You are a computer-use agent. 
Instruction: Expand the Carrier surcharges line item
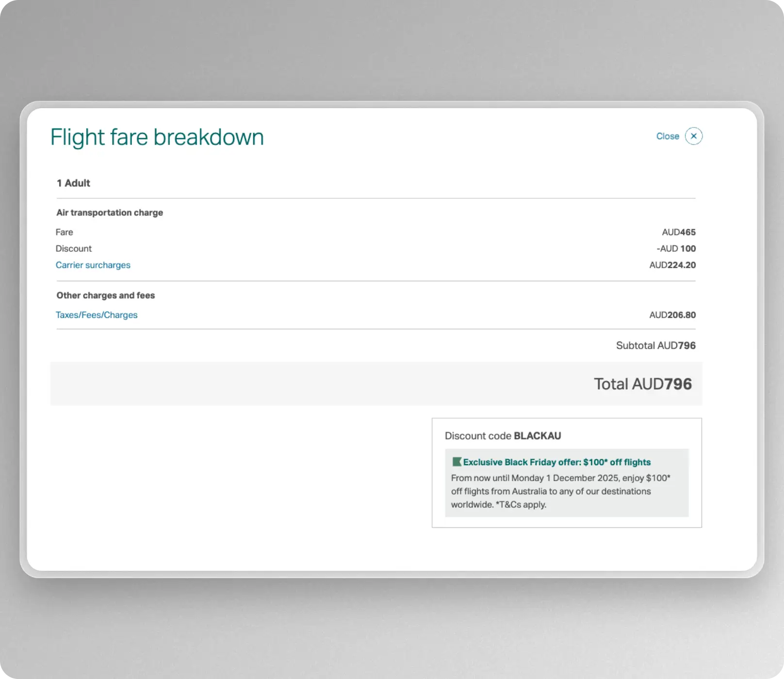coord(93,265)
